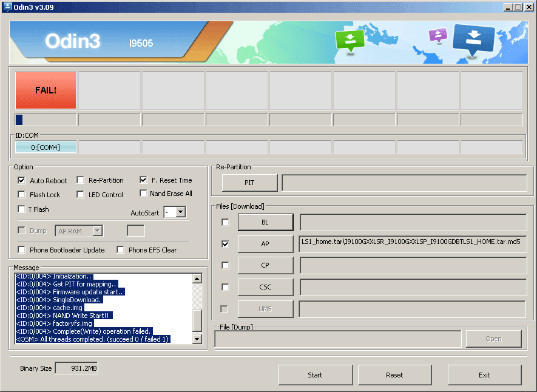The height and width of the screenshot is (392, 537).
Task: Click the PIT button
Action: point(249,183)
